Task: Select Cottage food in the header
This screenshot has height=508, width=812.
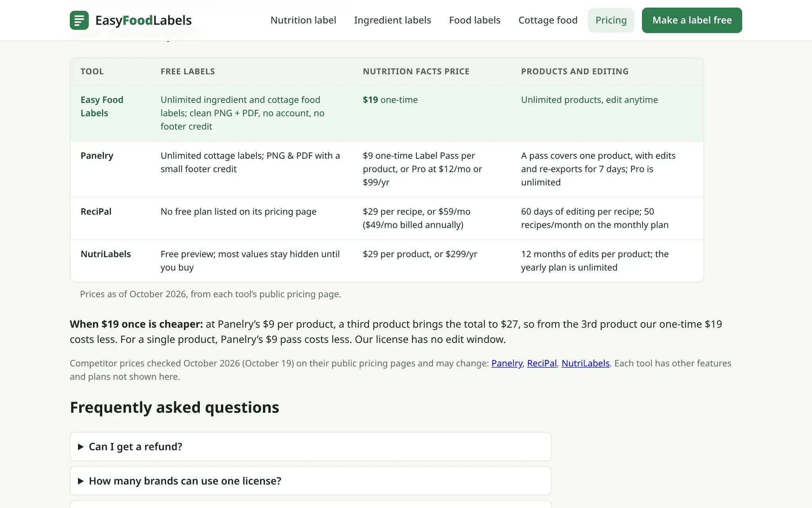Action: pyautogui.click(x=548, y=20)
